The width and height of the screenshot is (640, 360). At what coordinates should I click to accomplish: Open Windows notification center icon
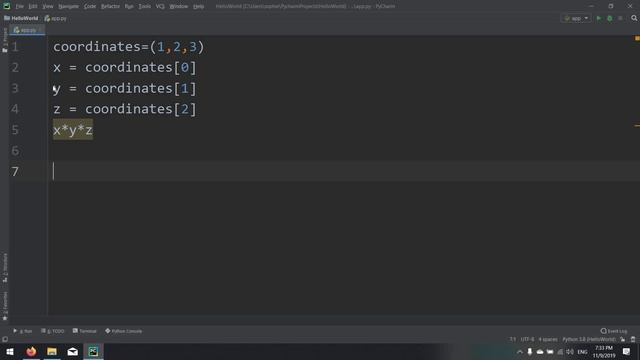tap(627, 352)
